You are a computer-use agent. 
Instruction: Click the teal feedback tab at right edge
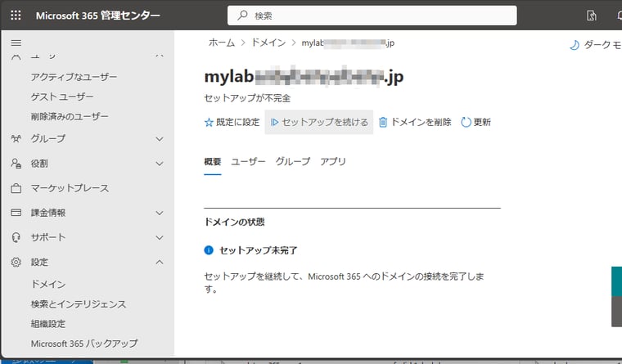pyautogui.click(x=617, y=281)
